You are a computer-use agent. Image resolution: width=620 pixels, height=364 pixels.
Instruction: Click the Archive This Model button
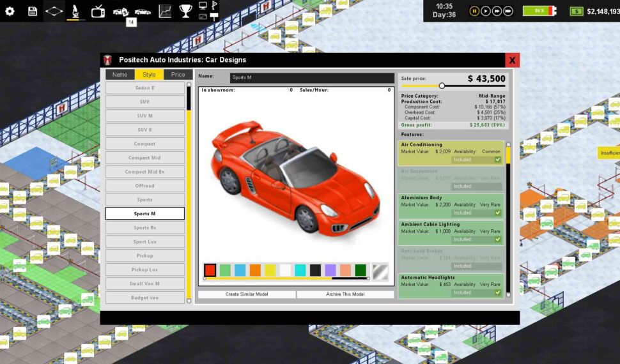coord(345,294)
